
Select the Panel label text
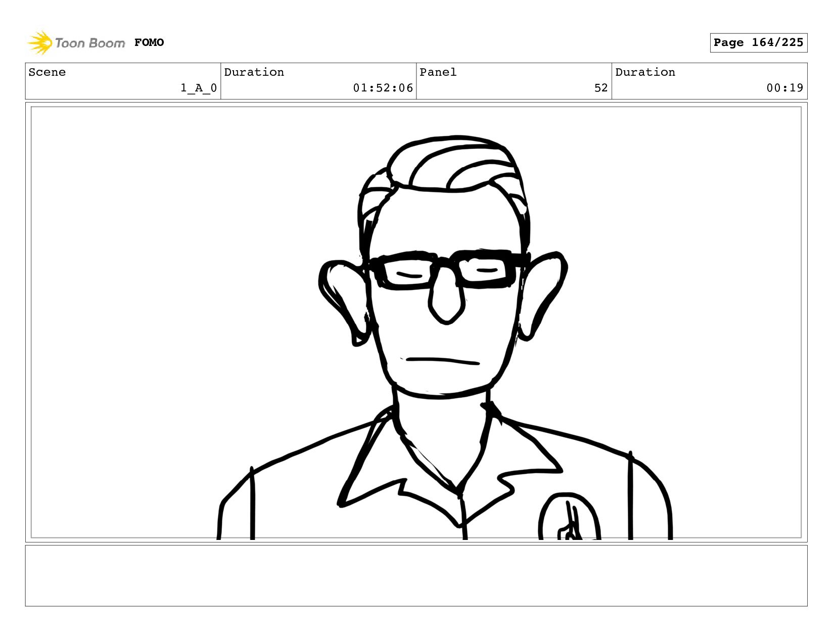438,72
